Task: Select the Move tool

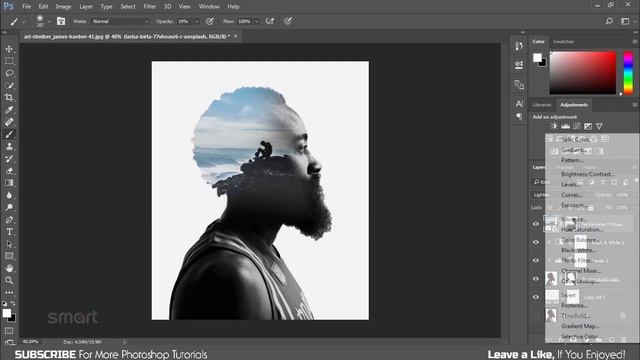Action: coord(9,49)
